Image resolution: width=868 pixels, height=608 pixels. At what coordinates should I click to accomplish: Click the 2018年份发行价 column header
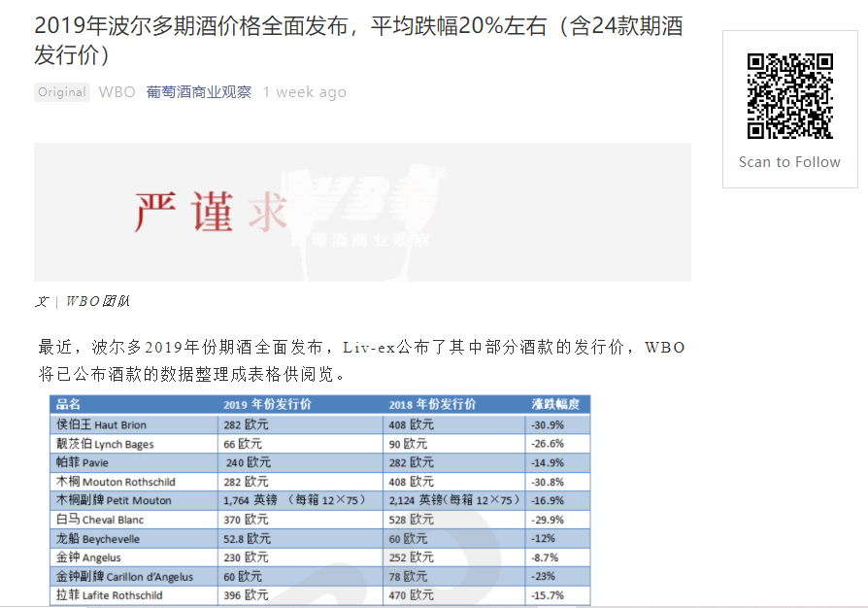[432, 404]
